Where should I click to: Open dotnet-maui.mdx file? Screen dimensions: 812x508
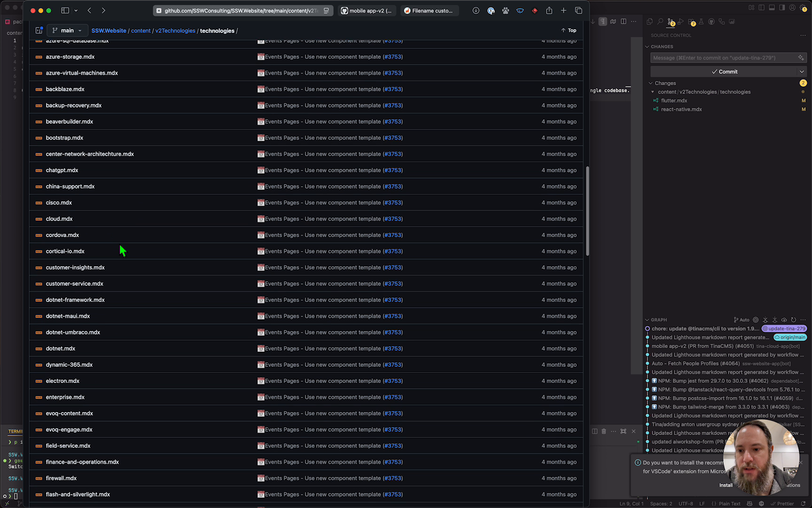coord(68,316)
